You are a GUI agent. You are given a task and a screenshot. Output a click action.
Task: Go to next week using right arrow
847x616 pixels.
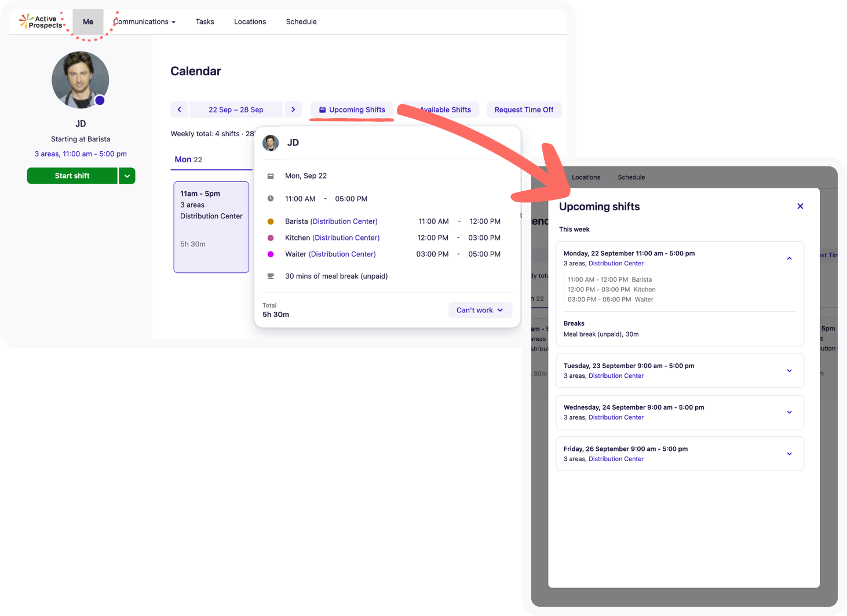click(x=293, y=110)
